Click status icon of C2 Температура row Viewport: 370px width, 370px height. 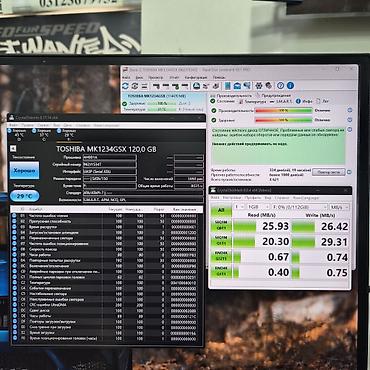click(14, 283)
